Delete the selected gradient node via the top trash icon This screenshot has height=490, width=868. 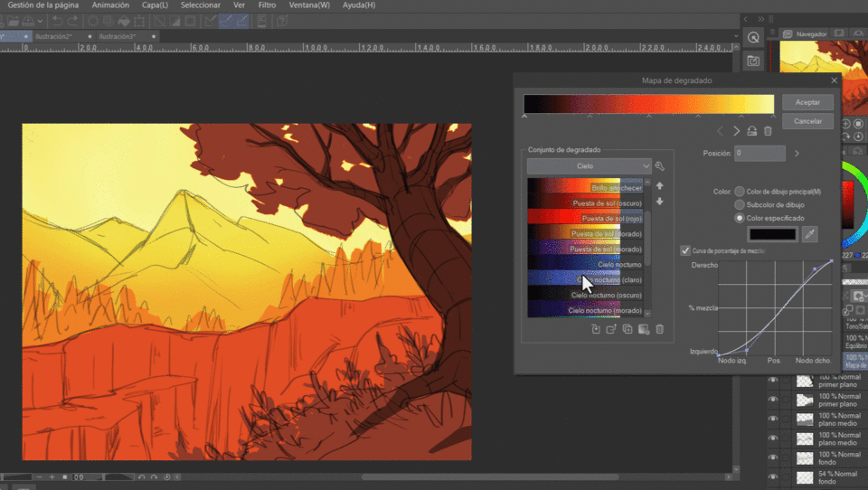click(x=768, y=131)
